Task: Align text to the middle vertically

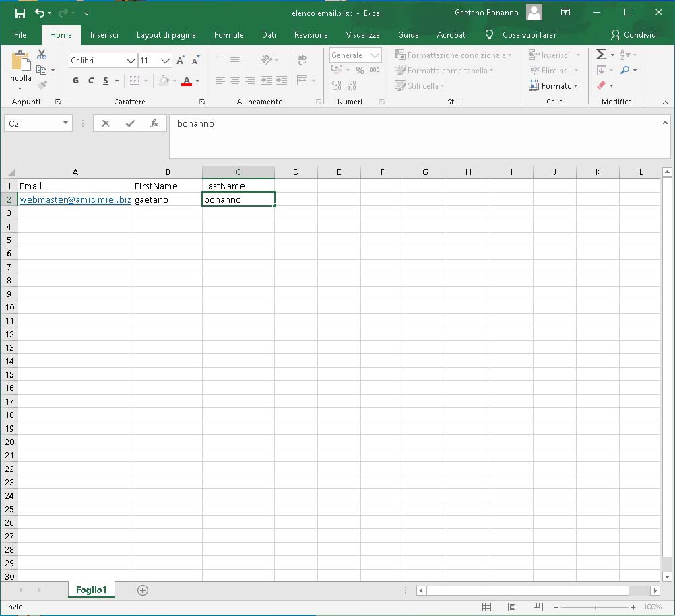Action: [x=235, y=60]
